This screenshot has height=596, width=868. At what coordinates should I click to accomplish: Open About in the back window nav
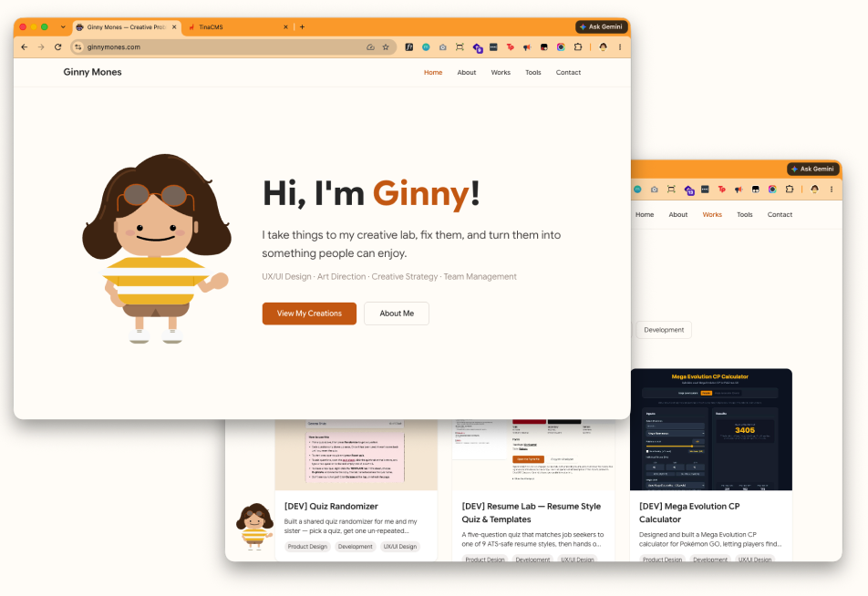(x=678, y=215)
